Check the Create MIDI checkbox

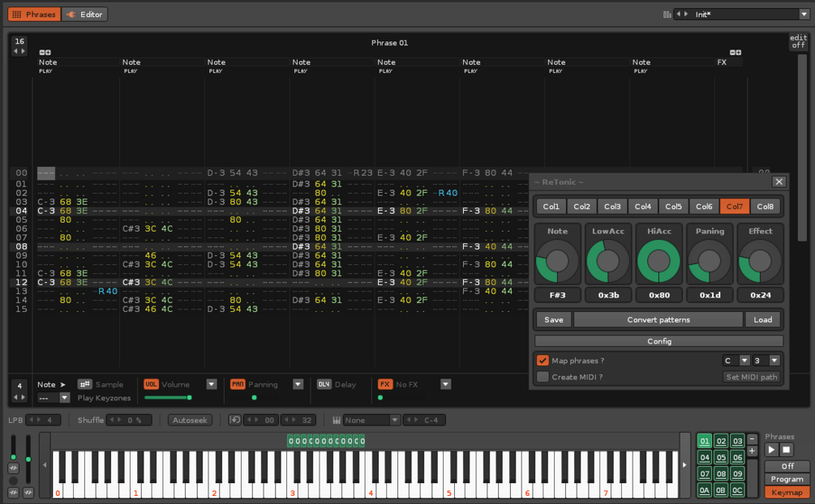coord(543,378)
